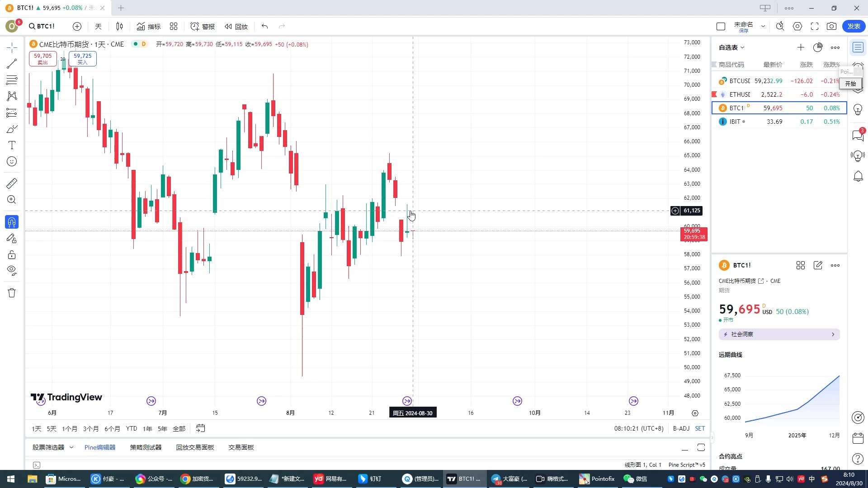Open the watchlist more options menu

point(835,47)
